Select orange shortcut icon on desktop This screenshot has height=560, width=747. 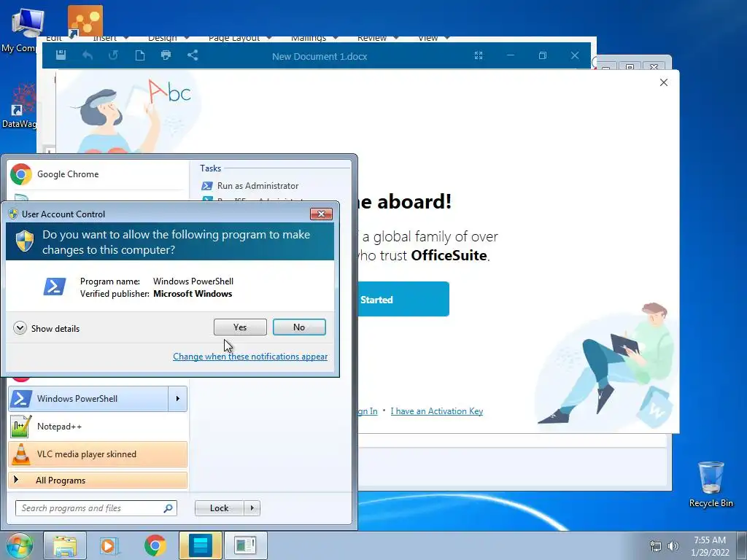(85, 21)
